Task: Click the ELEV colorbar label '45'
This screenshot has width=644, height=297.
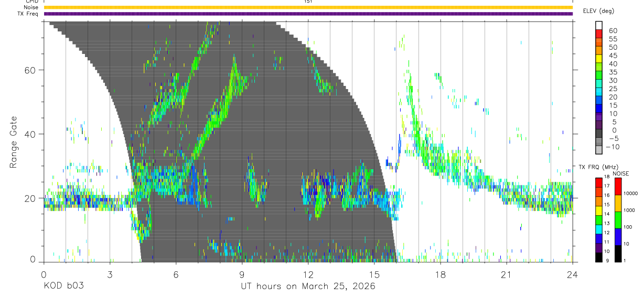Action: click(x=613, y=56)
